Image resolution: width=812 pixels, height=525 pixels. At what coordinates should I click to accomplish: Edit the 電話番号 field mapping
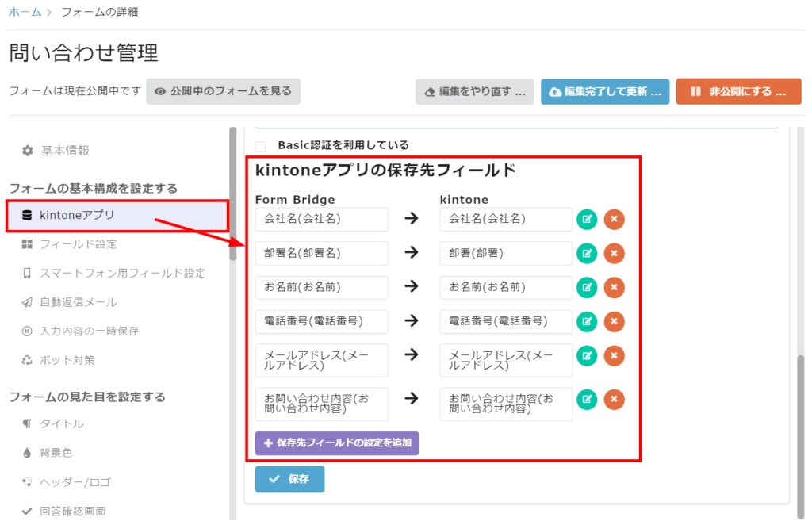click(x=587, y=321)
